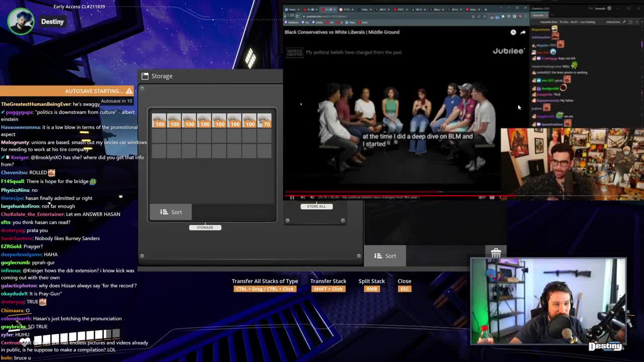Image resolution: width=644 pixels, height=362 pixels.
Task: Mute the video with the speaker icon
Action: point(312,198)
